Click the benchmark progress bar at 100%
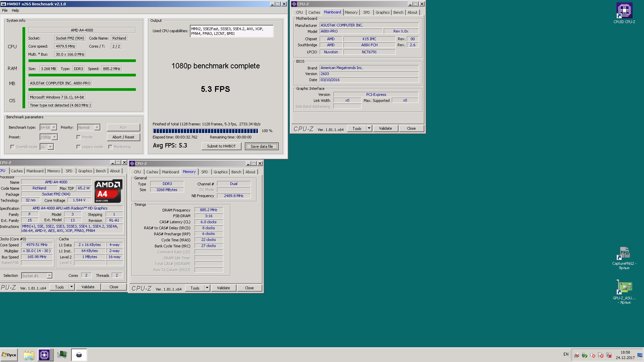Image resolution: width=644 pixels, height=362 pixels. (x=205, y=131)
